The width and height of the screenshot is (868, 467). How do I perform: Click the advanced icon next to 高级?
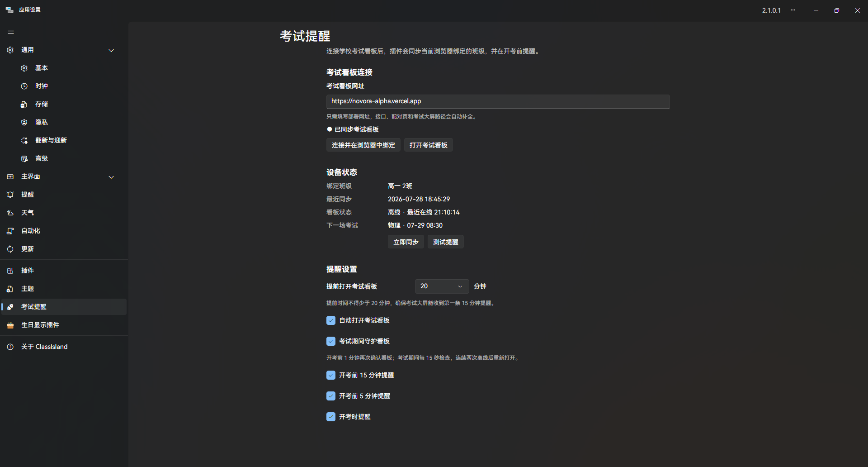24,158
